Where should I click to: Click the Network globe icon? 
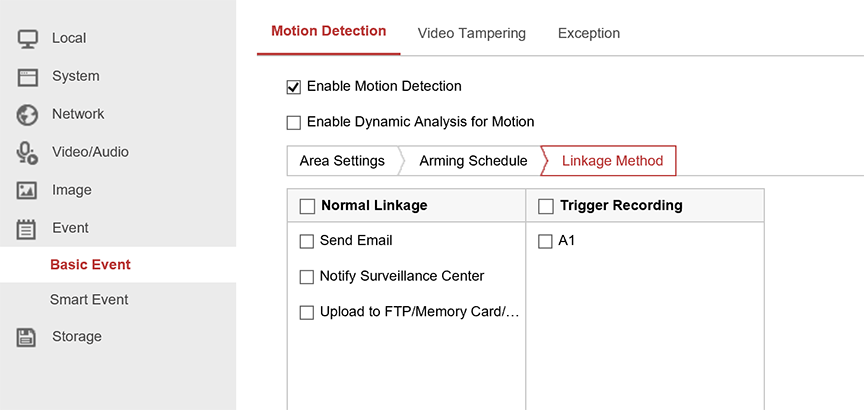point(27,115)
